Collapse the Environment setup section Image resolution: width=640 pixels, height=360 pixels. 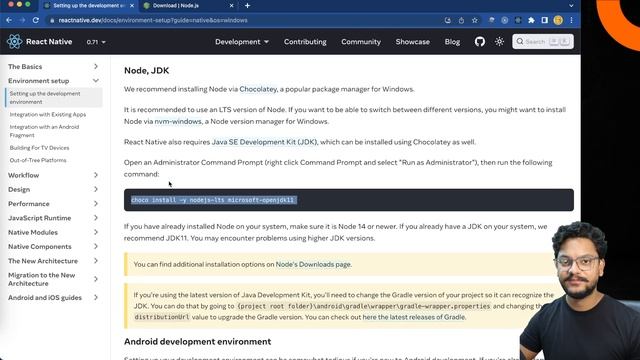pos(53,81)
